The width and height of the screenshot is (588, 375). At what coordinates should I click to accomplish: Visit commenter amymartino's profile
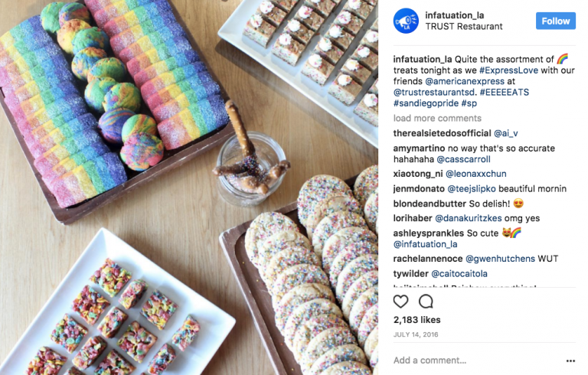pyautogui.click(x=419, y=148)
